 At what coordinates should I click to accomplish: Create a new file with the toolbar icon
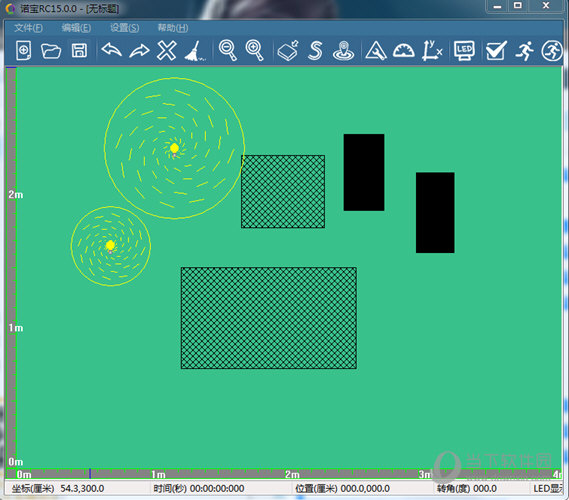24,50
